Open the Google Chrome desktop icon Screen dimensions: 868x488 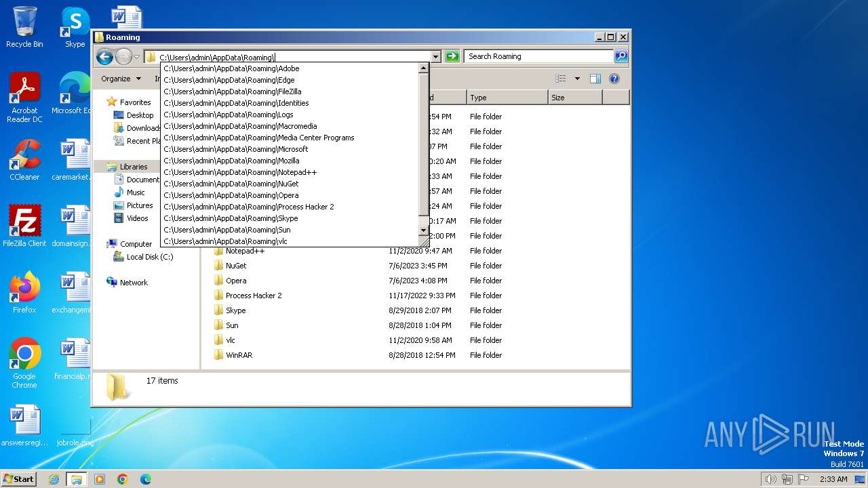[24, 363]
